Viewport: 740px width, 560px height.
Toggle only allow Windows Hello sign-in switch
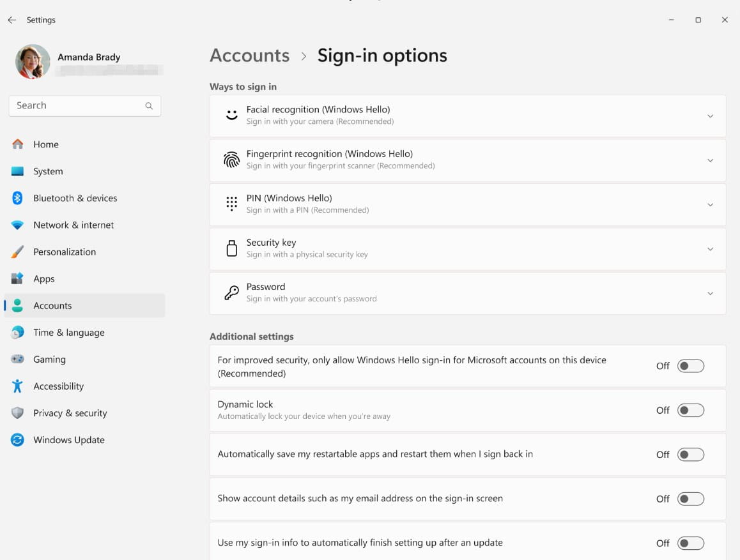(x=690, y=366)
